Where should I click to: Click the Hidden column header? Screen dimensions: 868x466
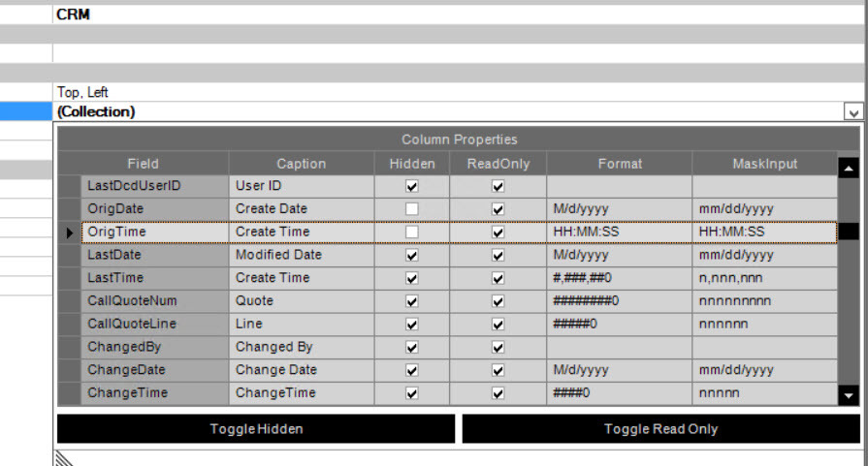click(412, 164)
